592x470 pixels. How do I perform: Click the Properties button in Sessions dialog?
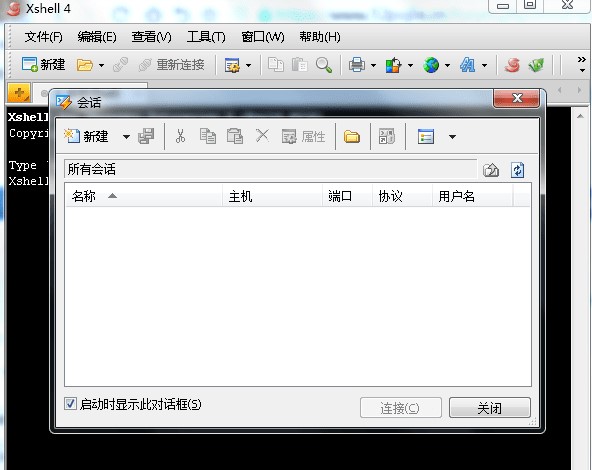[304, 136]
